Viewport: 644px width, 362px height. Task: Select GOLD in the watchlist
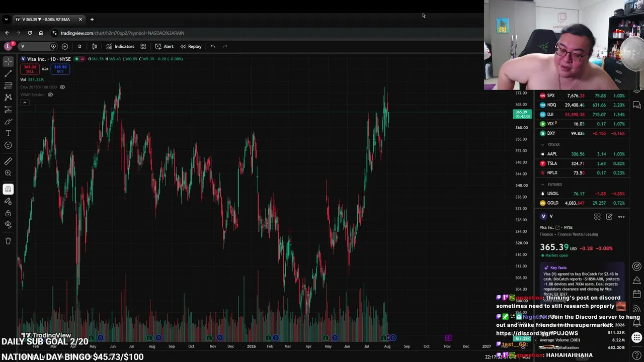coord(582,203)
